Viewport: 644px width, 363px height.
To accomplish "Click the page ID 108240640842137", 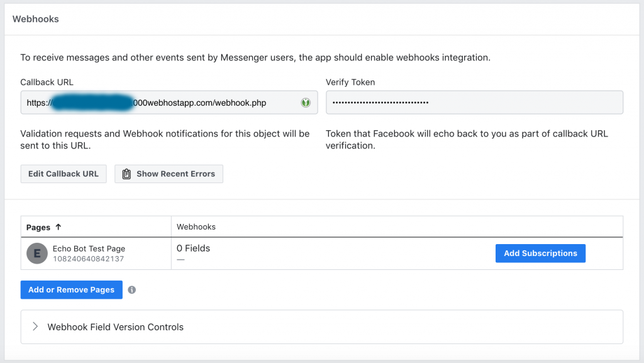I will [x=88, y=259].
